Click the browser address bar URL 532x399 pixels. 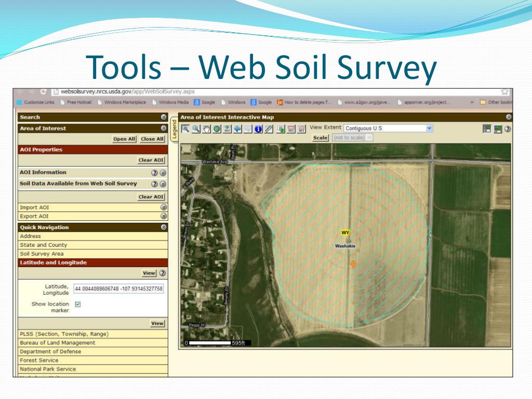click(128, 91)
